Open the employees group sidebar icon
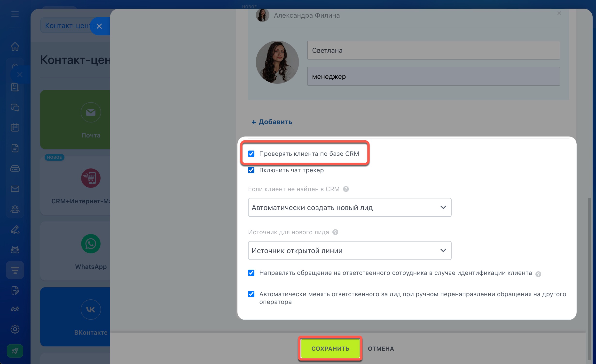Viewport: 596px width, 364px height. (x=15, y=209)
